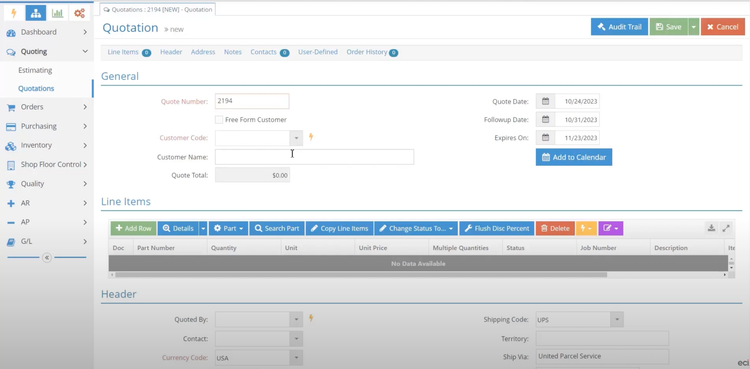Collapse the sidebar with the double-arrow icon
Image resolution: width=750 pixels, height=369 pixels.
coord(47,257)
